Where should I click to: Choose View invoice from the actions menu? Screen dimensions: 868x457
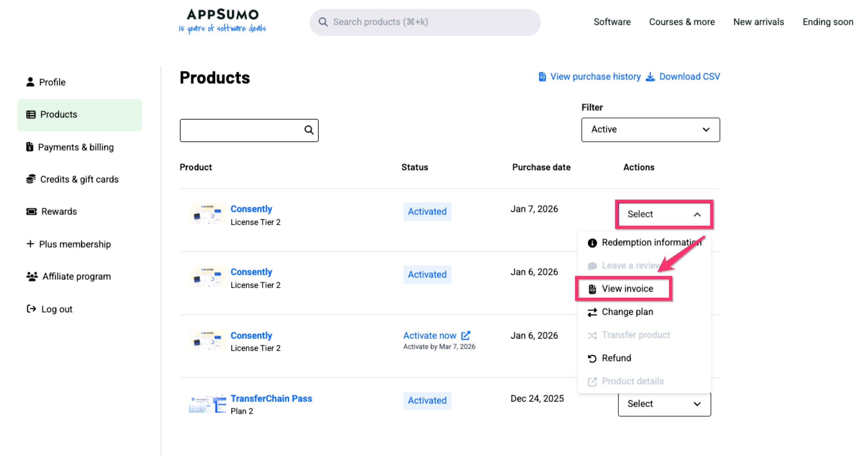(627, 289)
